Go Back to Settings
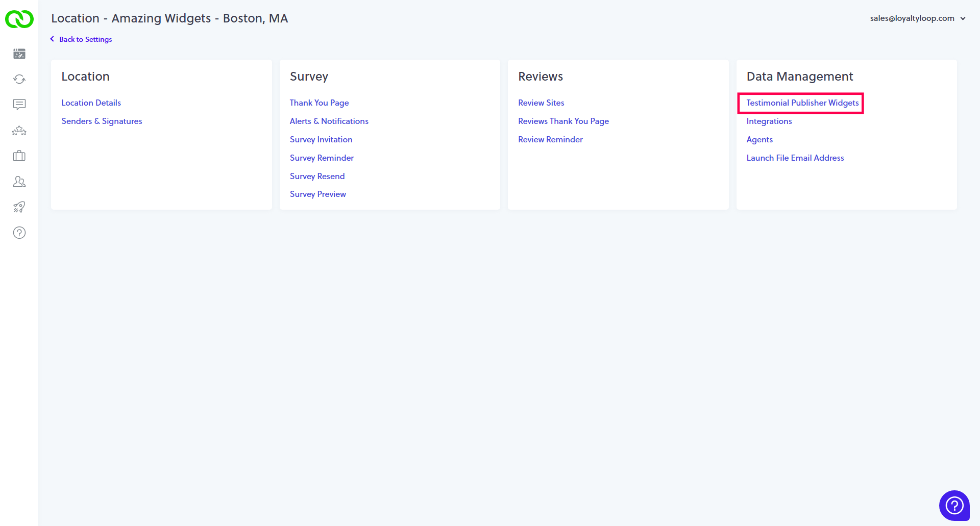The width and height of the screenshot is (980, 526). pyautogui.click(x=81, y=39)
